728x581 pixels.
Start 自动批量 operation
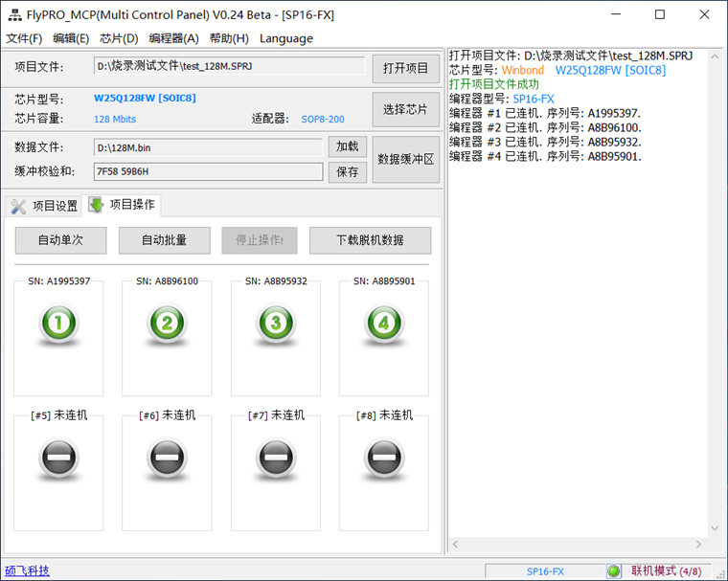(x=164, y=240)
